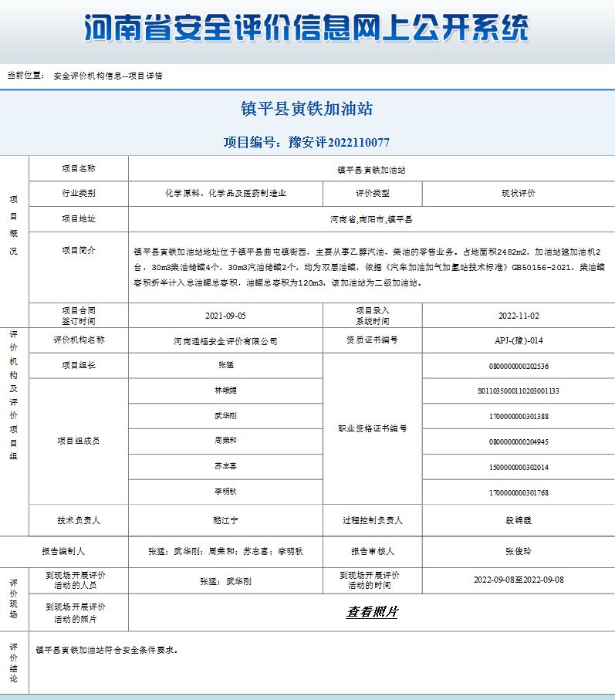615x700 pixels.
Task: Click contract signing date 2021-09-05
Action: point(225,316)
